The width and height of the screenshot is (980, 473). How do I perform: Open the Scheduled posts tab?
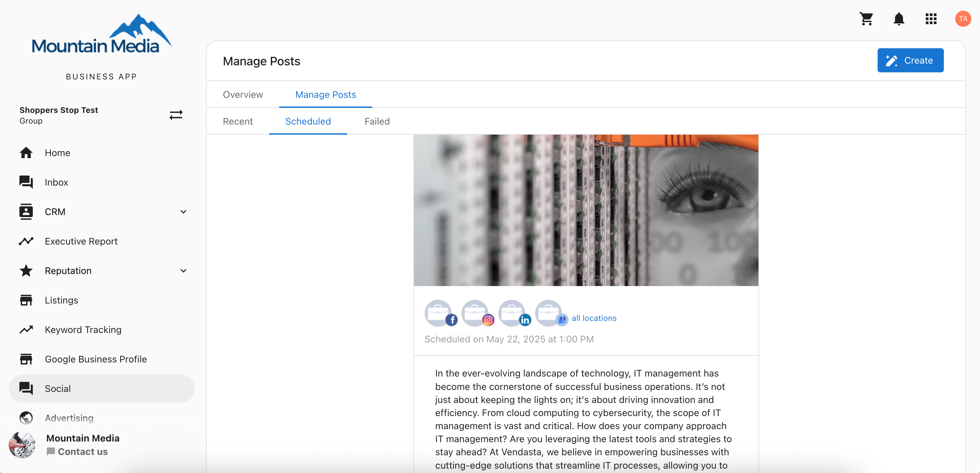tap(308, 121)
